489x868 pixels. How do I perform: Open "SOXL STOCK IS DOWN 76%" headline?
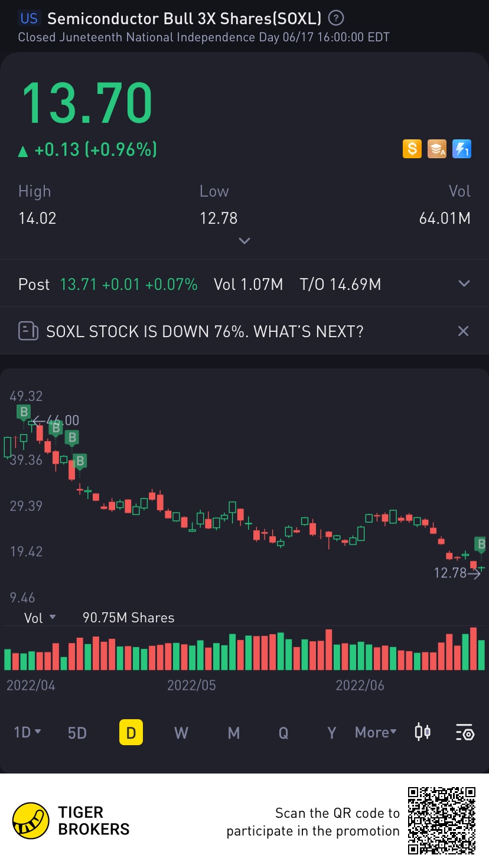tap(204, 331)
